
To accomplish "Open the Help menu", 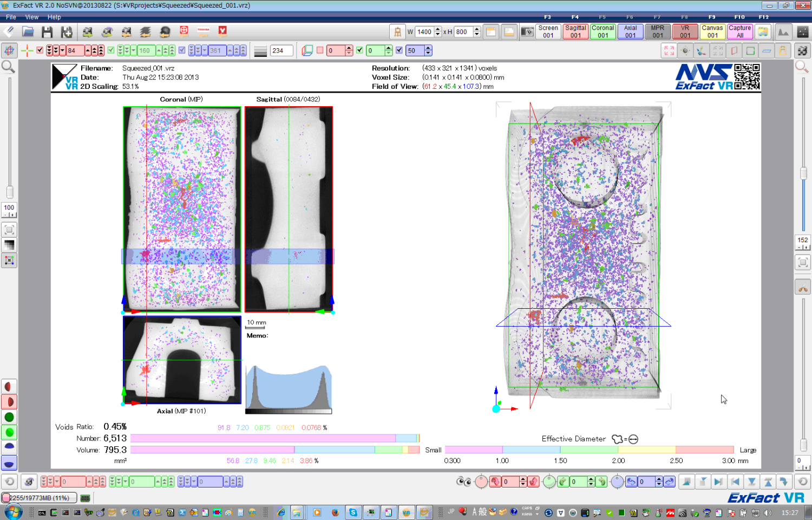I will tap(54, 17).
